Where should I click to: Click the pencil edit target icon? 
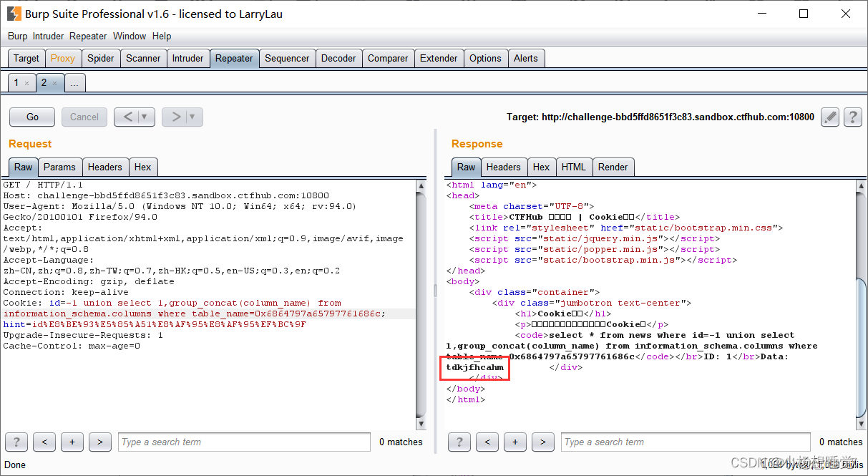click(x=829, y=117)
